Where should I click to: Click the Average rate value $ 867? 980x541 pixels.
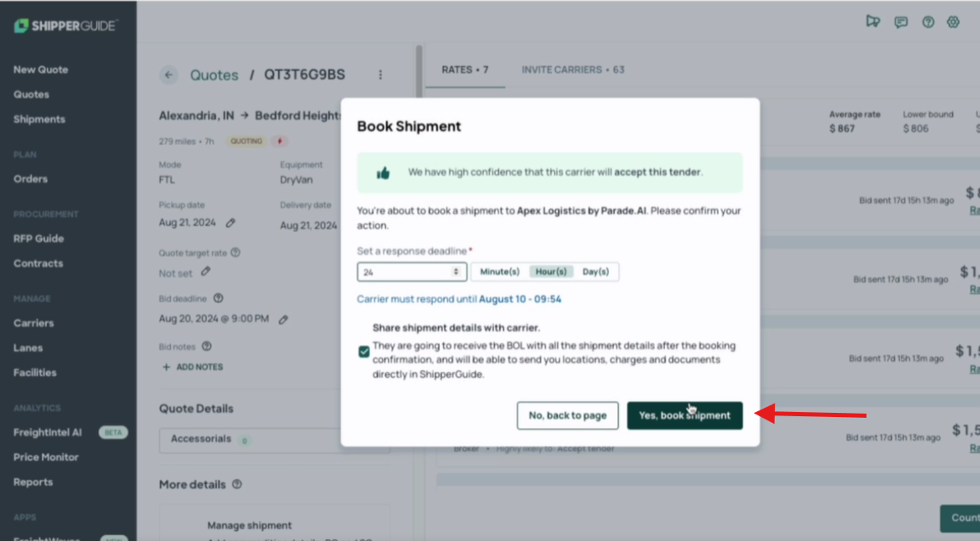[x=842, y=129]
